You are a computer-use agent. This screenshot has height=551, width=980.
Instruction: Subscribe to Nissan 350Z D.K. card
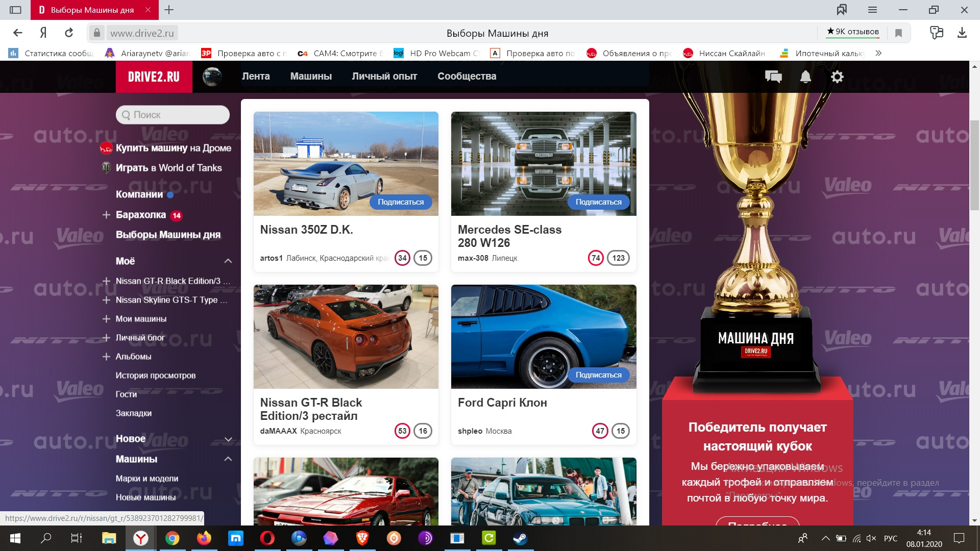pyautogui.click(x=401, y=202)
